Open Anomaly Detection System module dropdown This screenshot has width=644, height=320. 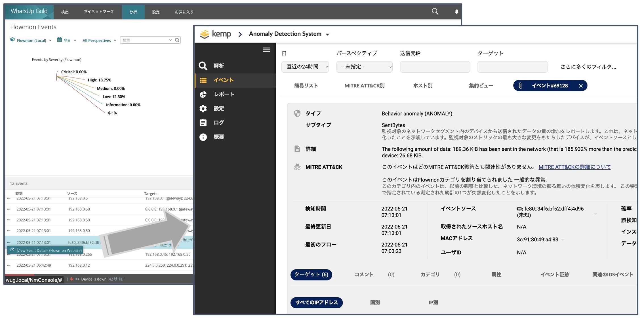click(x=327, y=34)
